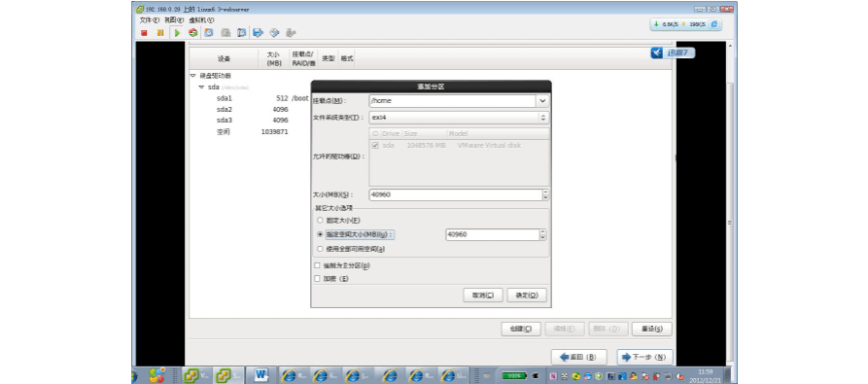Click the last Internet Explorer taskbar button
Screen dimensions: 868x384
click(454, 375)
